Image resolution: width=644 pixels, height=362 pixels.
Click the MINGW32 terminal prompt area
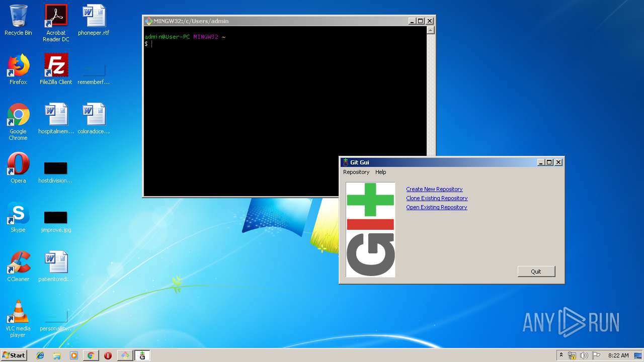[x=285, y=111]
